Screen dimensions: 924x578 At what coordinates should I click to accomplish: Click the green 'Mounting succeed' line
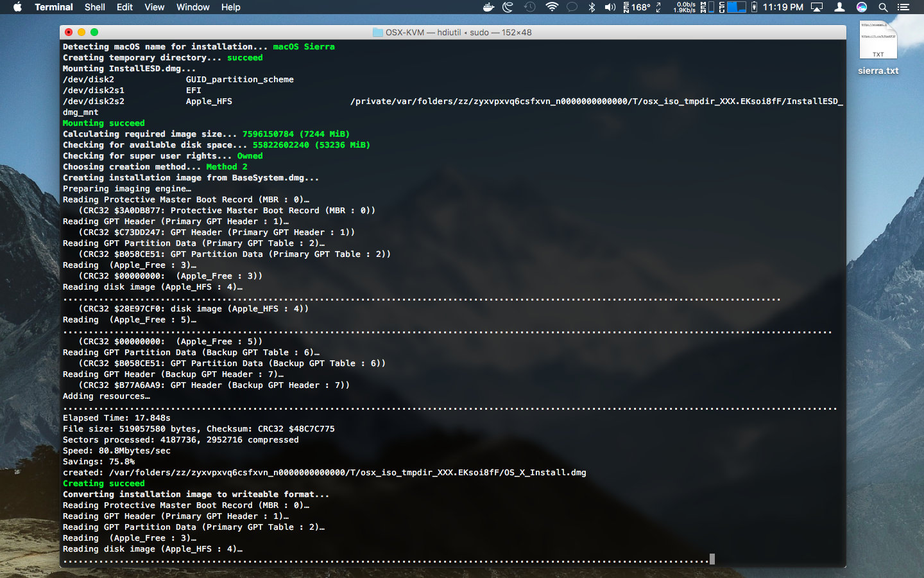[104, 123]
